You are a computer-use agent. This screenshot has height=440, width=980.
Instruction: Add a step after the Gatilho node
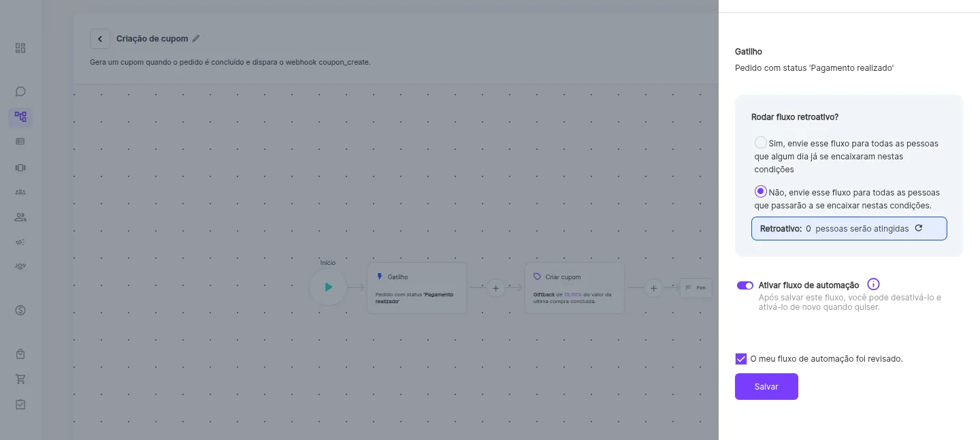point(495,288)
